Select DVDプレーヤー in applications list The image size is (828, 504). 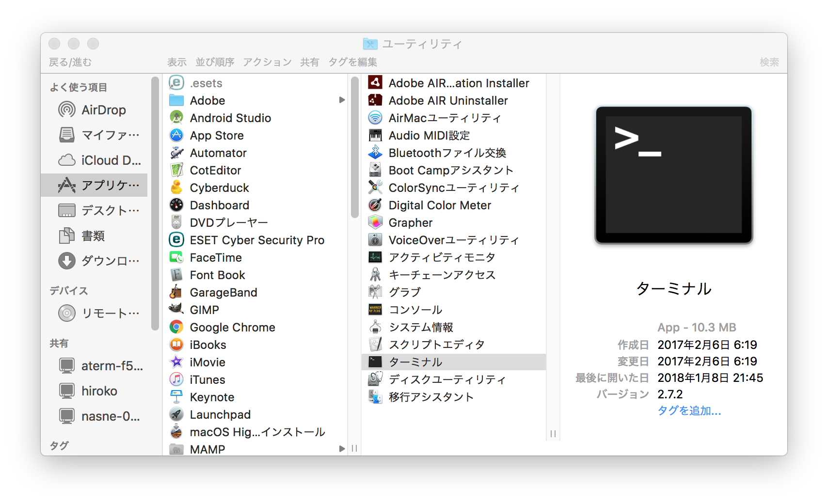coord(255,222)
